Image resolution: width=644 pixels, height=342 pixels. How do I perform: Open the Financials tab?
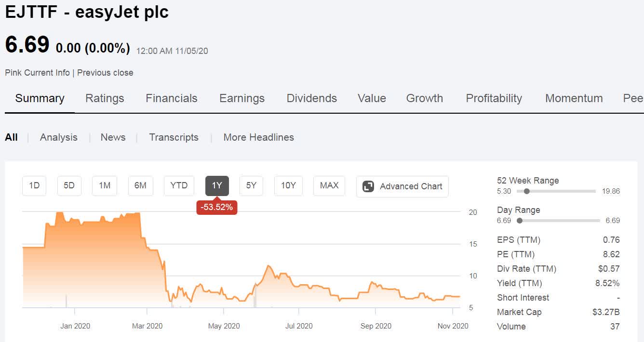click(172, 98)
